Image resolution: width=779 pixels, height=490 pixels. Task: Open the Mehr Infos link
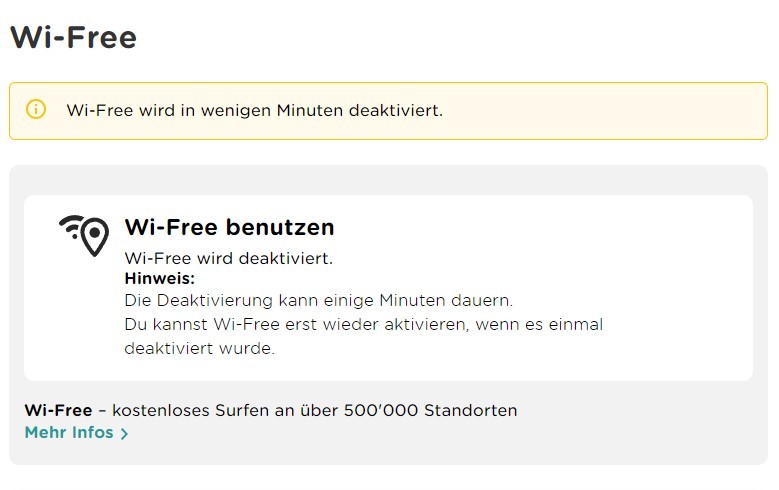click(69, 433)
